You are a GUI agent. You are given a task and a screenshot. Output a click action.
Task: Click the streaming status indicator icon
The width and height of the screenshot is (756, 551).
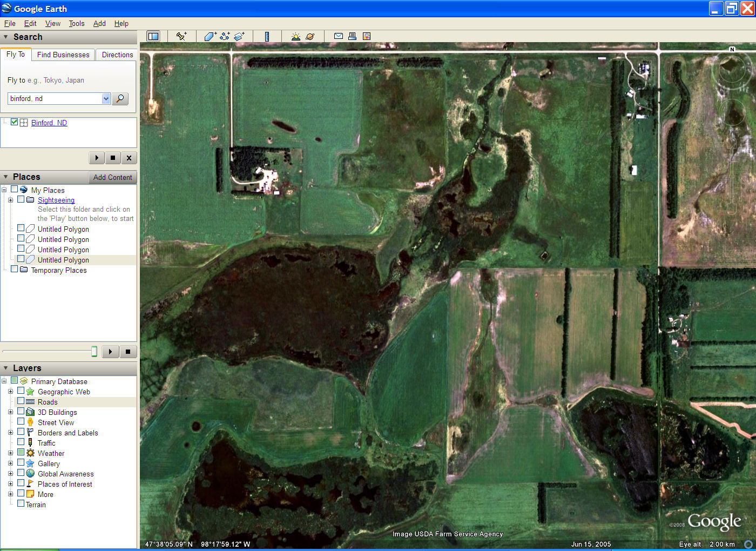tap(748, 544)
